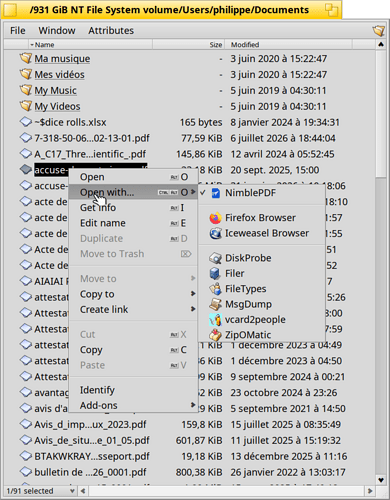
Task: Click the MsgDump icon
Action: tap(216, 304)
